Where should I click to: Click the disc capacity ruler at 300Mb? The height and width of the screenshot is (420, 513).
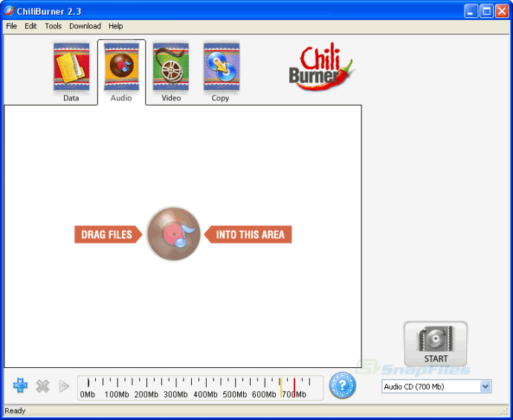(x=175, y=387)
